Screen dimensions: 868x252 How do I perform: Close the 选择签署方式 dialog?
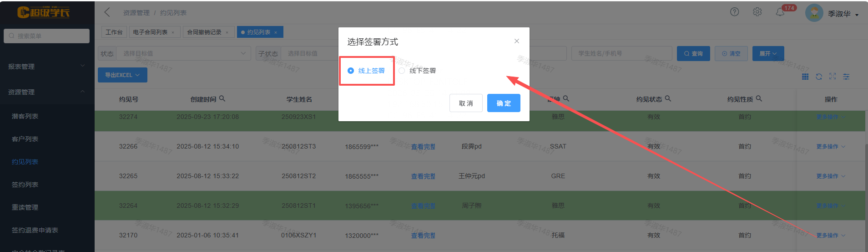pos(517,41)
